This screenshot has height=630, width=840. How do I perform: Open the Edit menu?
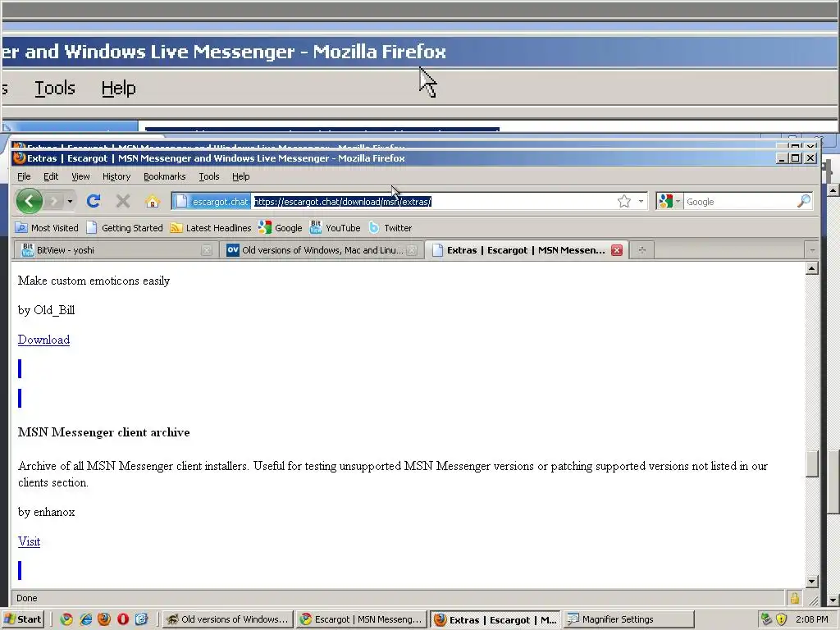click(x=51, y=176)
